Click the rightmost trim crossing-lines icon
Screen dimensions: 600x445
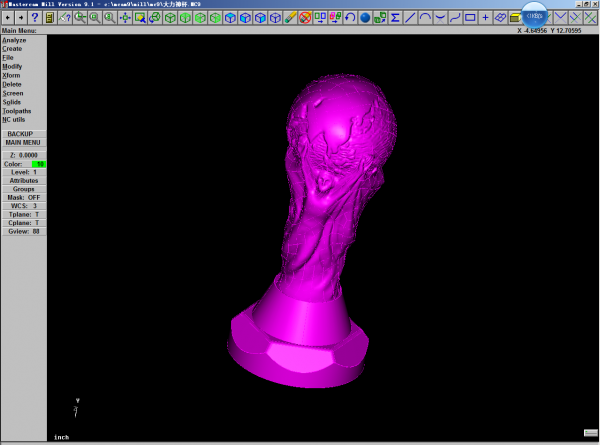(x=590, y=18)
